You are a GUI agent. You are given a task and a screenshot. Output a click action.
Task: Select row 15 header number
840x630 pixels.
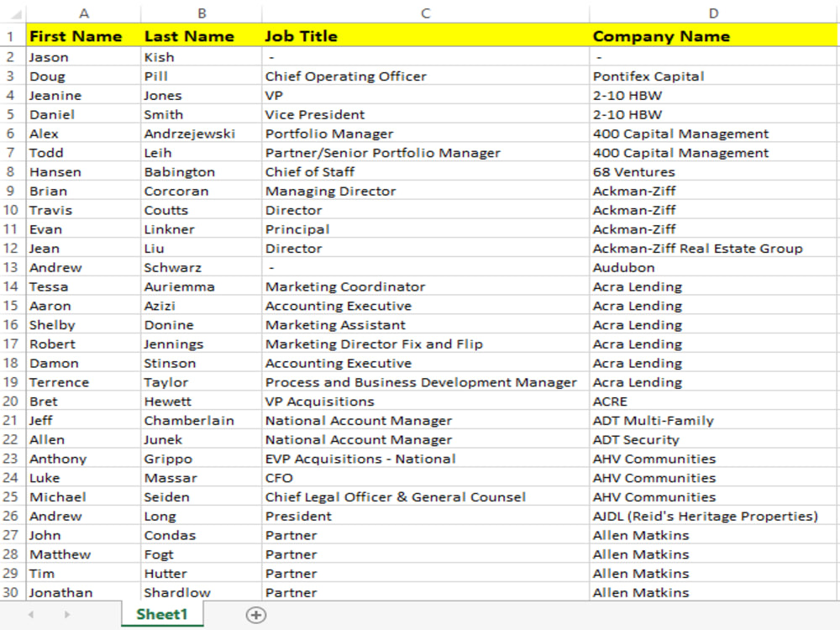(11, 306)
